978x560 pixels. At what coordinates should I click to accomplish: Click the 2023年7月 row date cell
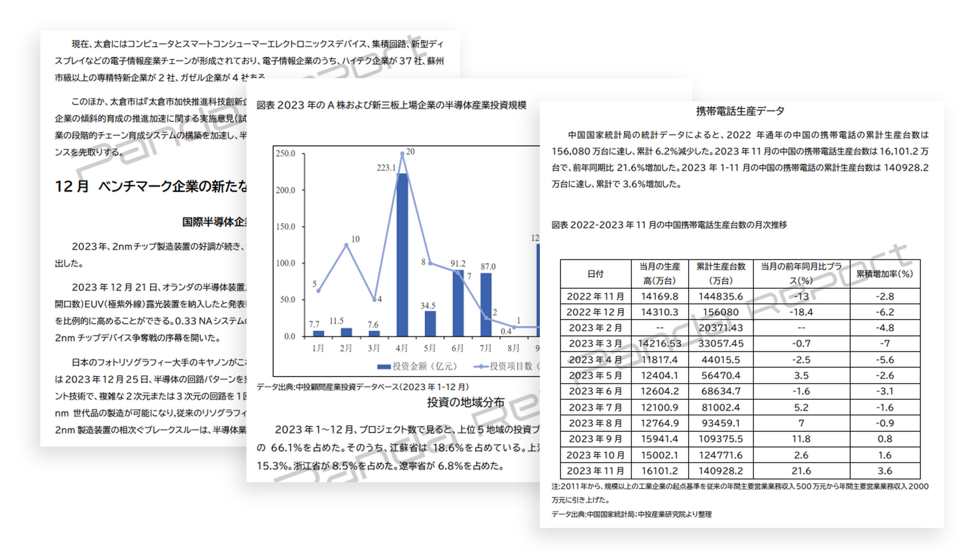pos(595,407)
